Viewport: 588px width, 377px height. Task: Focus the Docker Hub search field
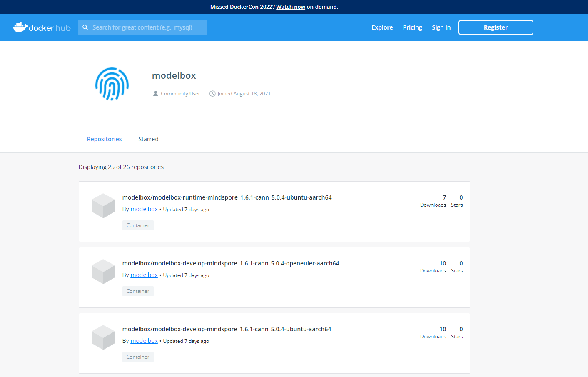pos(142,27)
